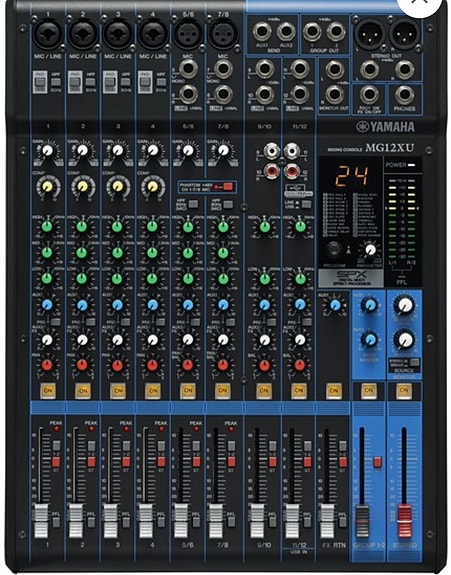Click the PROGRAM knob on the SPX section
The width and height of the screenshot is (451, 575).
point(334,250)
